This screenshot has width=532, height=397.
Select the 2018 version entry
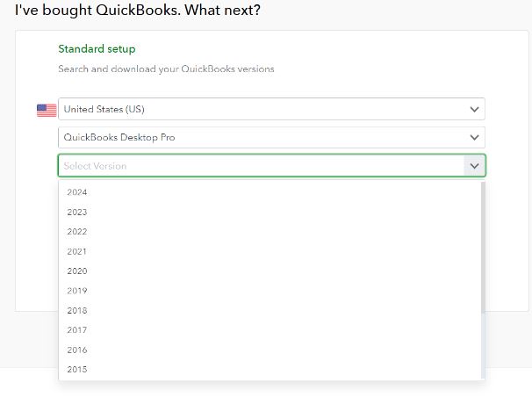click(x=270, y=310)
